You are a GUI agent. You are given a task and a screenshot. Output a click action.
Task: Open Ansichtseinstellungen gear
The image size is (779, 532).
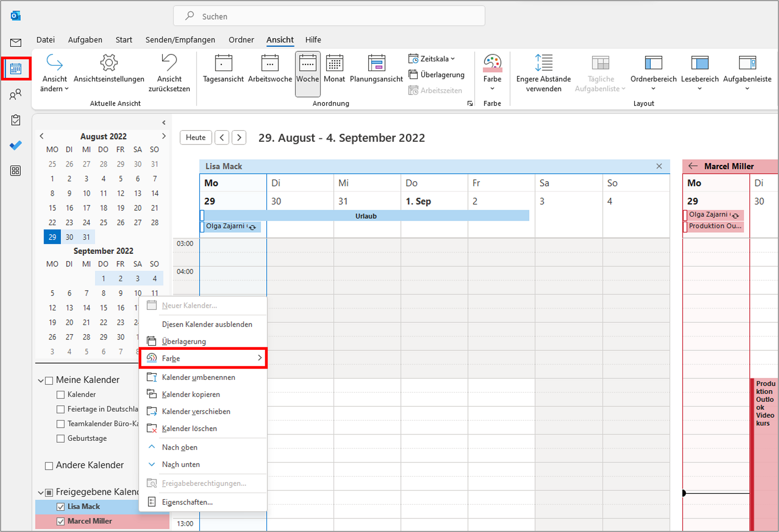[x=109, y=69]
